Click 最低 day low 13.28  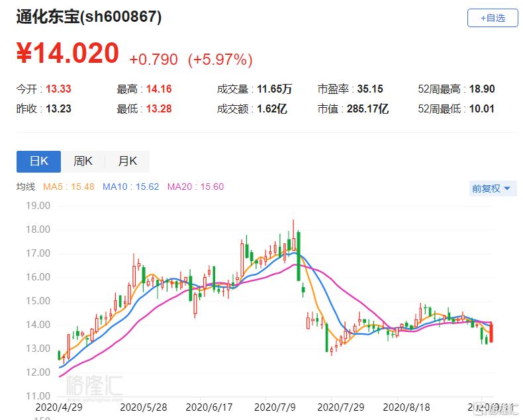click(159, 108)
